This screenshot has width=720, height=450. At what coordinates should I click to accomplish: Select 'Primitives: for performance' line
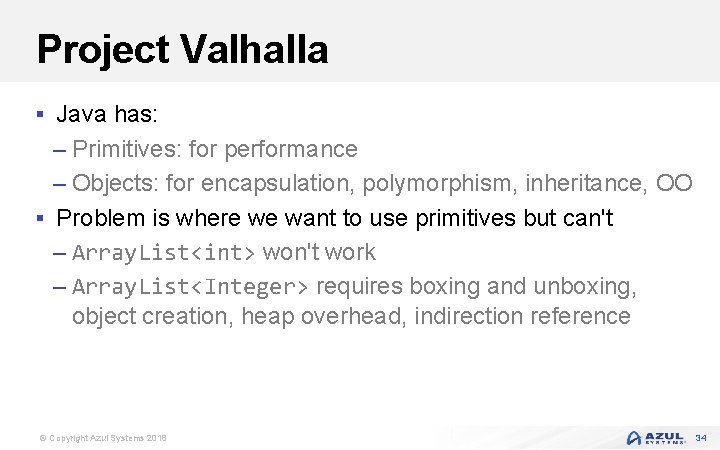214,149
